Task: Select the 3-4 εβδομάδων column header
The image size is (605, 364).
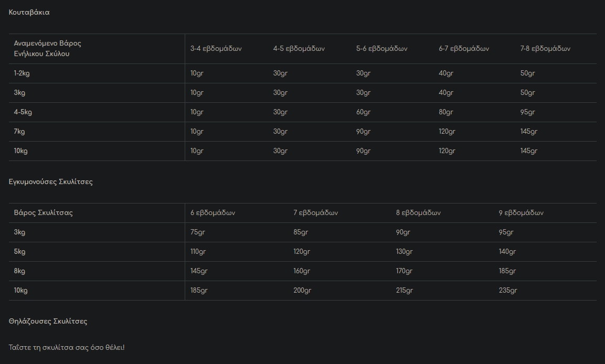Action: pos(216,49)
